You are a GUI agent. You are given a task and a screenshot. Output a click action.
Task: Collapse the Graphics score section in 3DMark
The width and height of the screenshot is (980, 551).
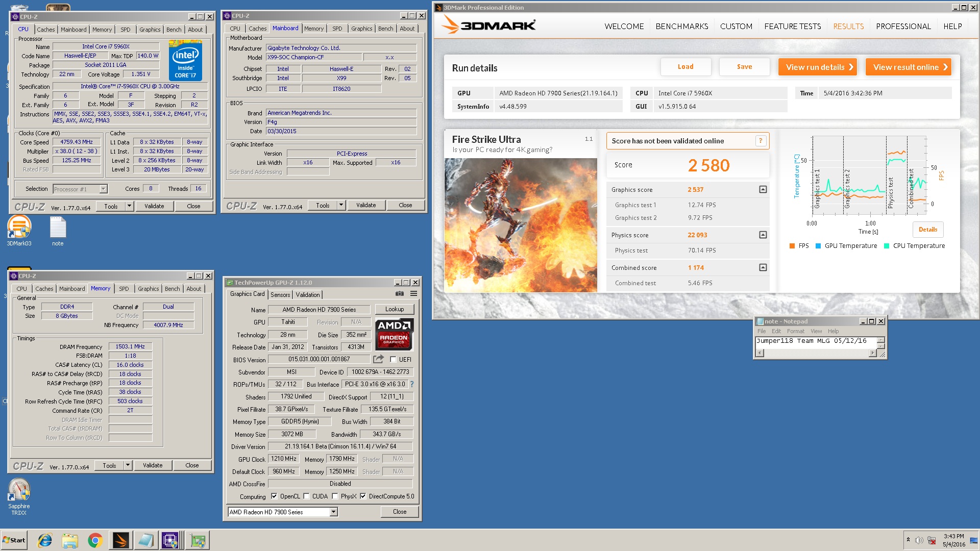763,189
